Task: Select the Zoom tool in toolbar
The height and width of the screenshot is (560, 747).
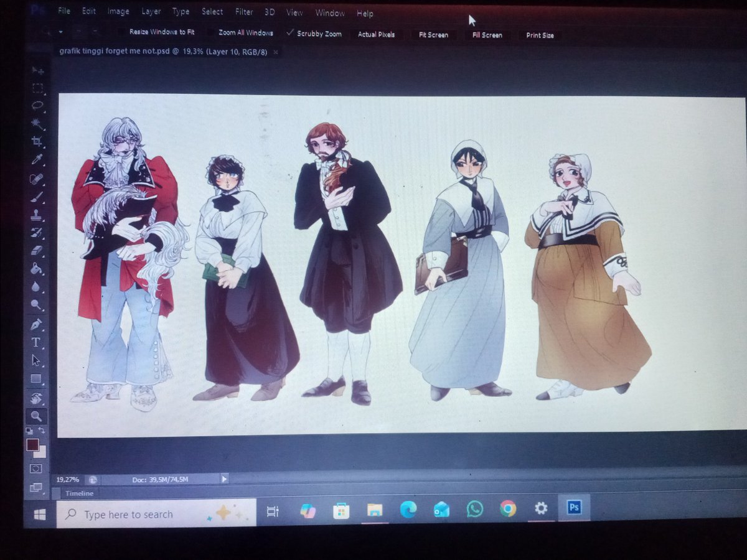Action: [36, 416]
